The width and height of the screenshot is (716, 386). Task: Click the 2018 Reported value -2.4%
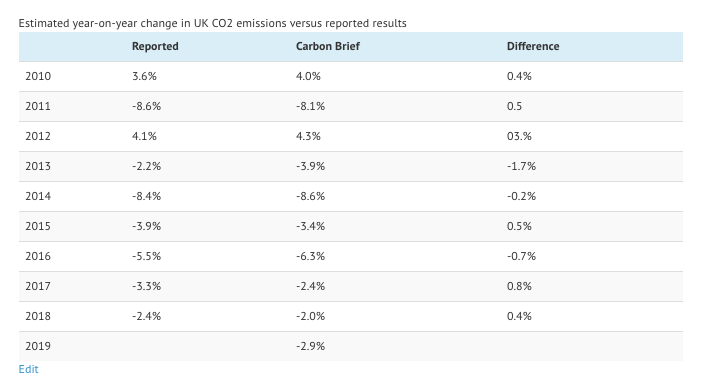(x=147, y=316)
